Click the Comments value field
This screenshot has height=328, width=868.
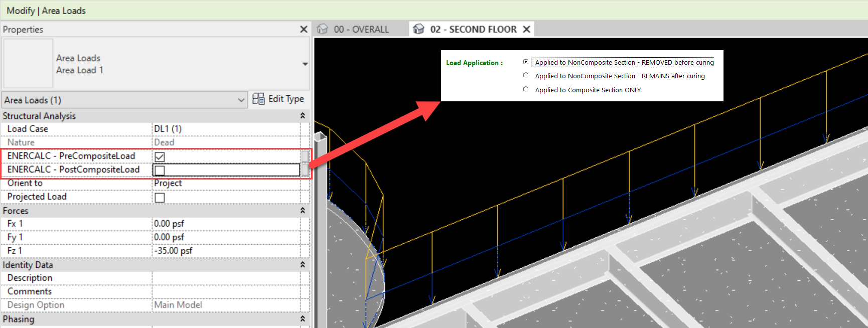click(x=226, y=291)
